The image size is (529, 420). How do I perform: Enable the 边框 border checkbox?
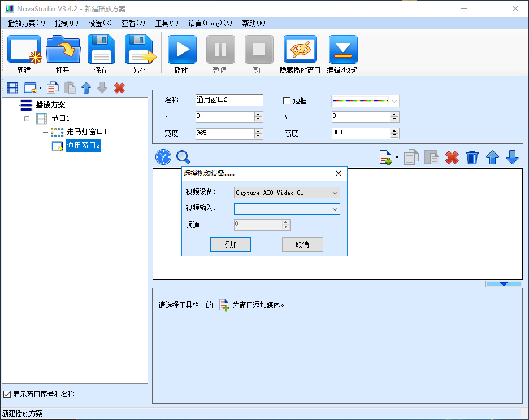point(287,100)
